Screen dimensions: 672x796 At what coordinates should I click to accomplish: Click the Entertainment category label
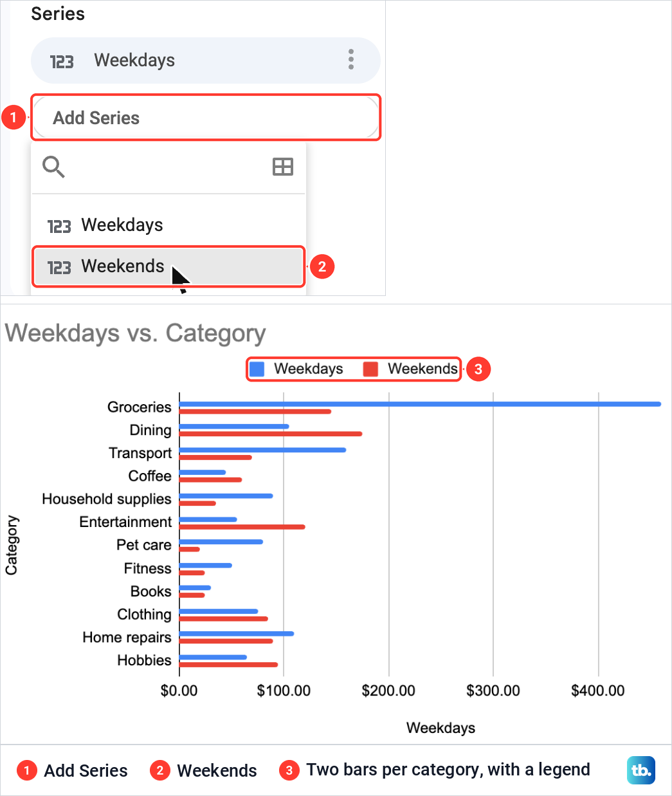[125, 522]
